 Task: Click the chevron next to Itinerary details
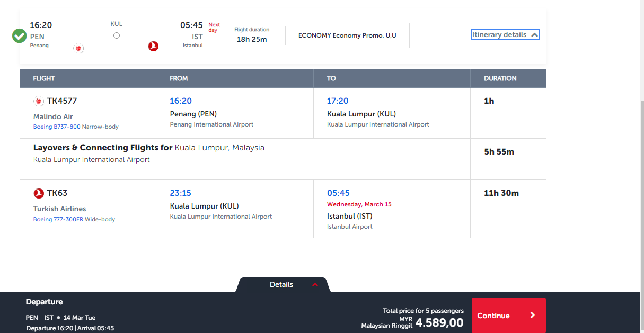click(534, 35)
